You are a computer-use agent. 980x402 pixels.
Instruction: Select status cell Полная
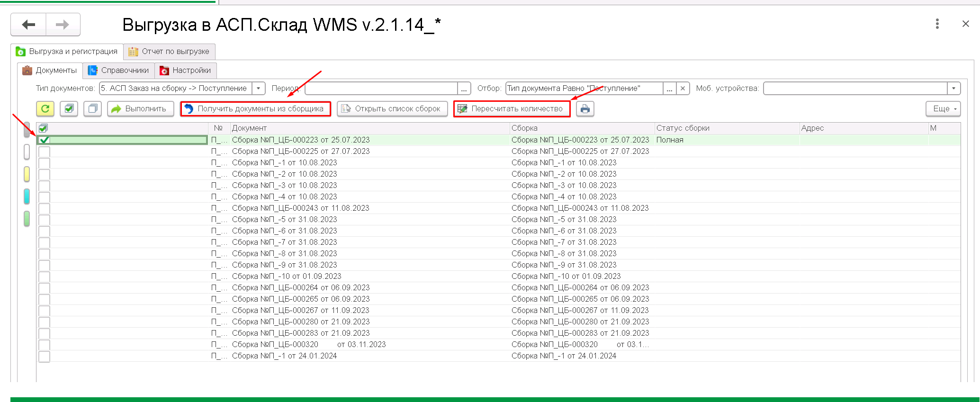[727, 140]
